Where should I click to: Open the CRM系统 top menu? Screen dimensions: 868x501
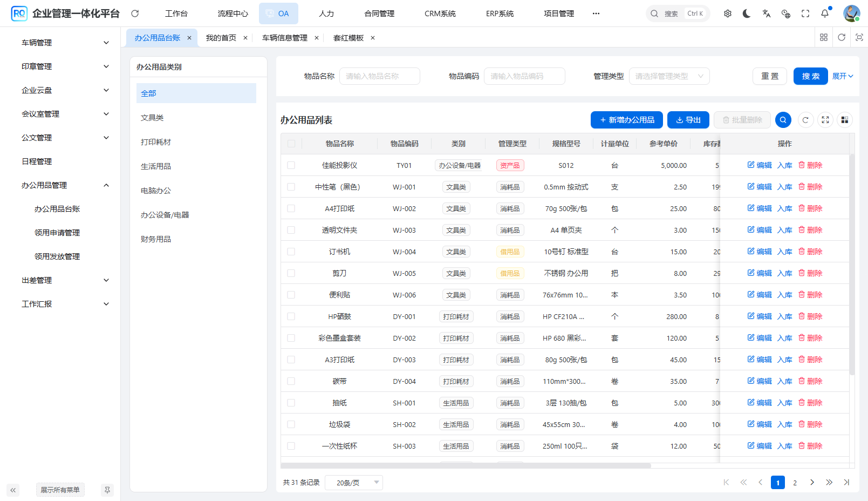440,13
